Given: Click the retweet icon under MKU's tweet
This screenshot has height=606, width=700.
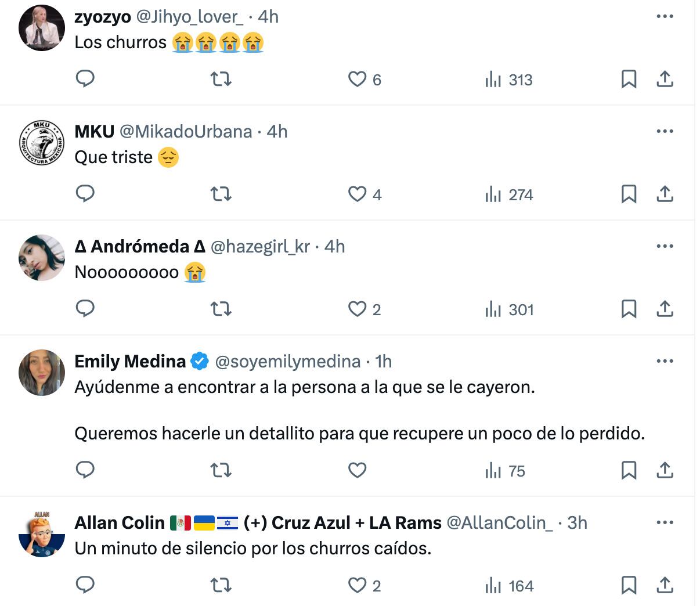Looking at the screenshot, I should click(221, 194).
